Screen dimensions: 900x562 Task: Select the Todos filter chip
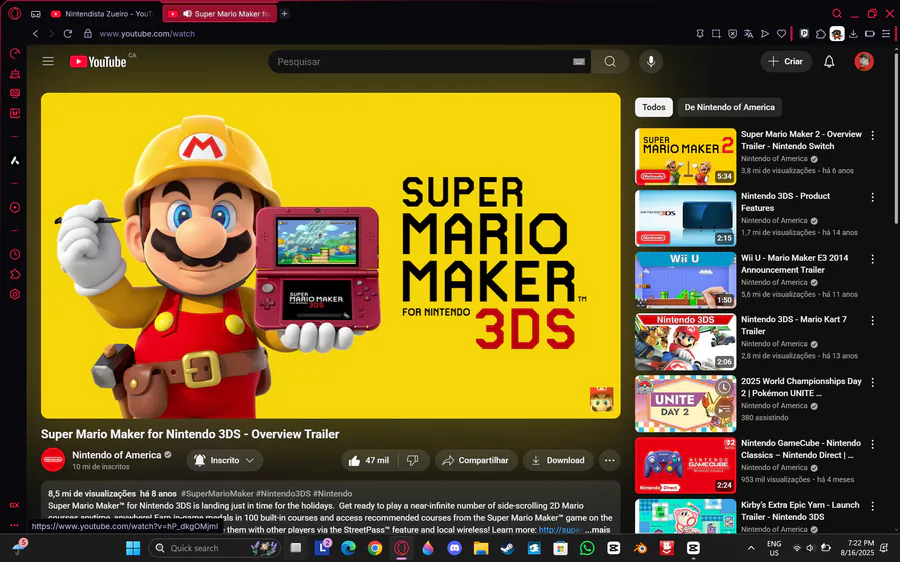pyautogui.click(x=654, y=107)
